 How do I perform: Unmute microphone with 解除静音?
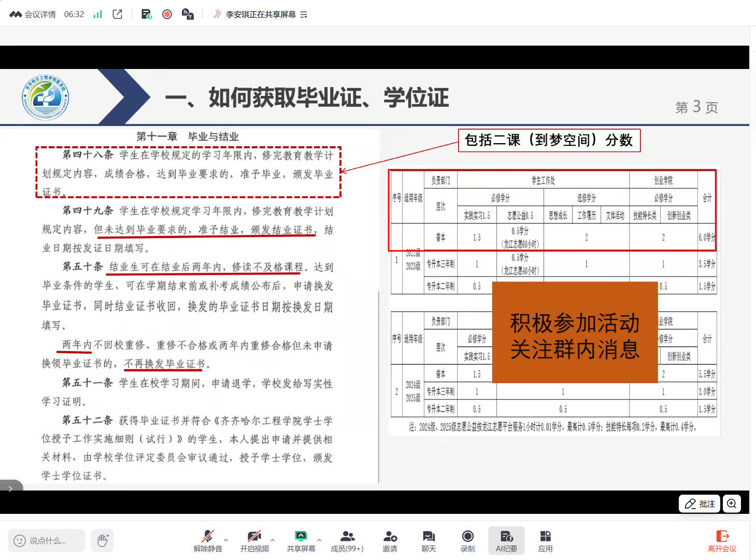pos(208,541)
